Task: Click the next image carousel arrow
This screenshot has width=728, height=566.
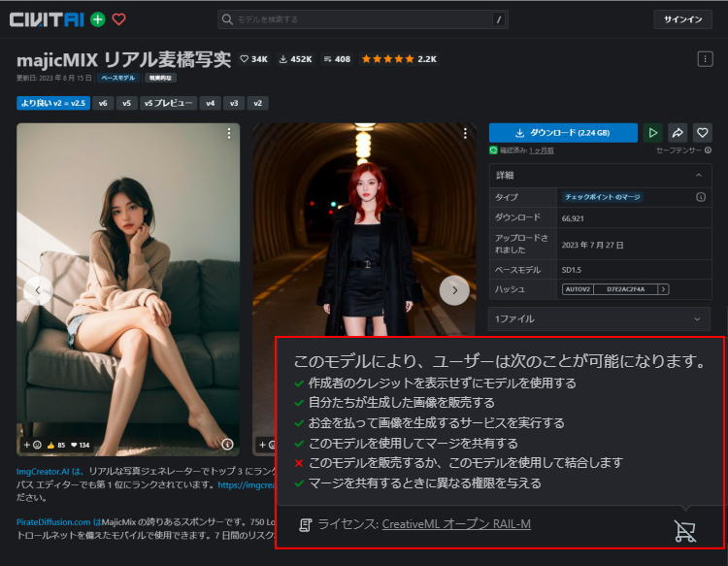Action: [454, 289]
